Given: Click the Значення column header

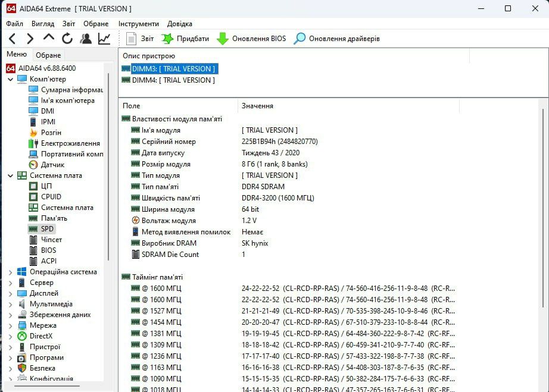Looking at the screenshot, I should pyautogui.click(x=348, y=106).
